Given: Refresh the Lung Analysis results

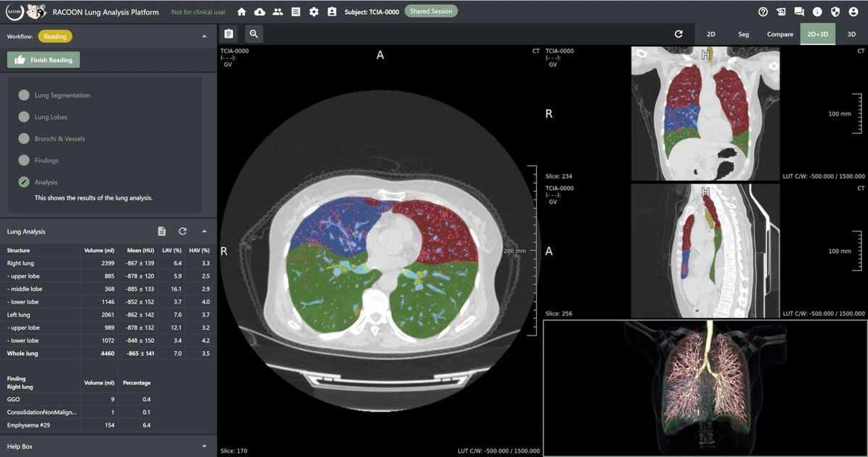Looking at the screenshot, I should 183,231.
